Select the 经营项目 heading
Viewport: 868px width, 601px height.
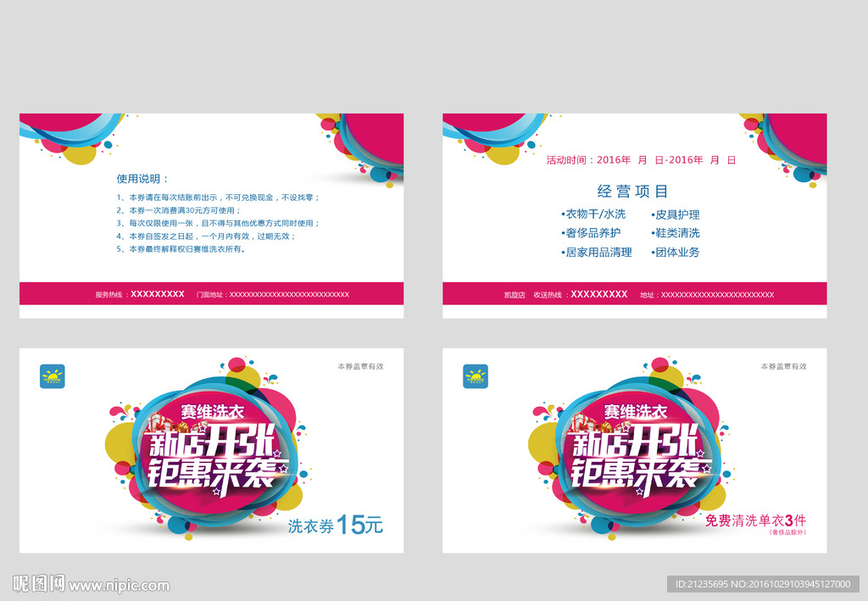pos(632,192)
